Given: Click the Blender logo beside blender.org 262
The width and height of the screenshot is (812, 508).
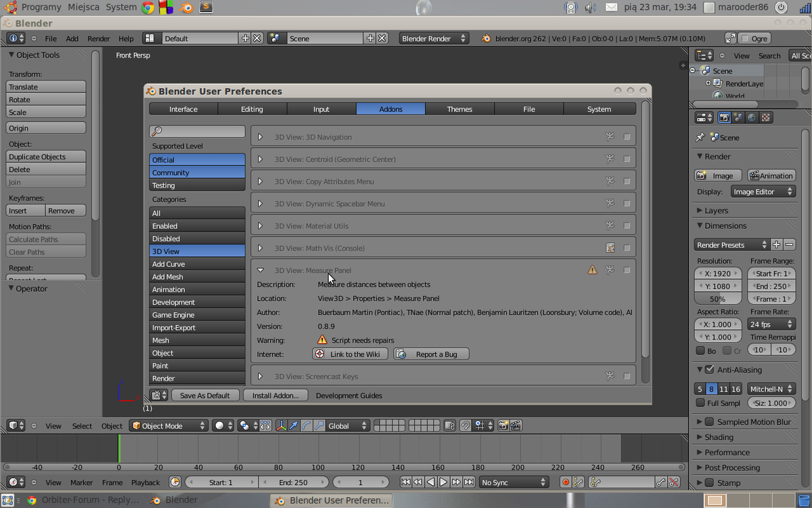Looking at the screenshot, I should tap(486, 39).
